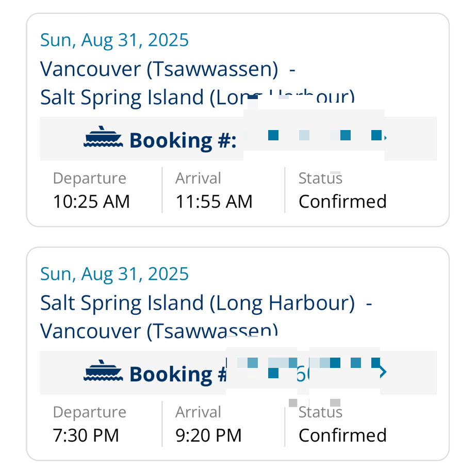Click the date above Salt Spring Island departure

[x=114, y=273]
